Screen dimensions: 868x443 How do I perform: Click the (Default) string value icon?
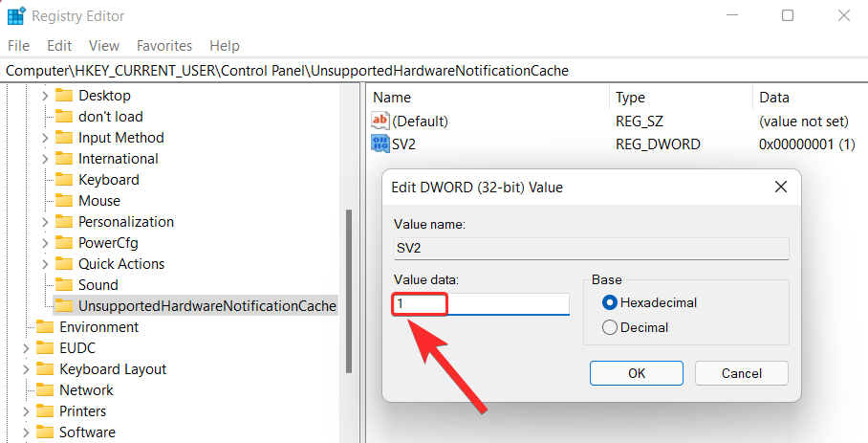[x=380, y=121]
